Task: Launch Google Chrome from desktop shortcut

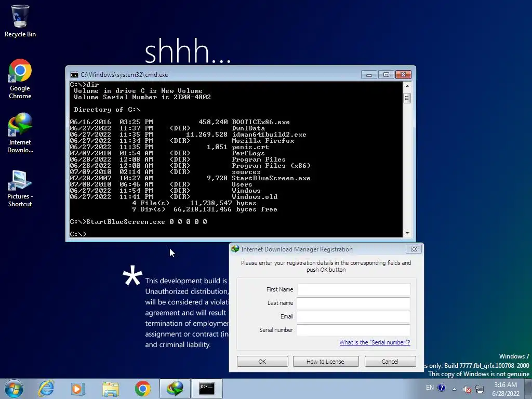Action: pos(20,79)
